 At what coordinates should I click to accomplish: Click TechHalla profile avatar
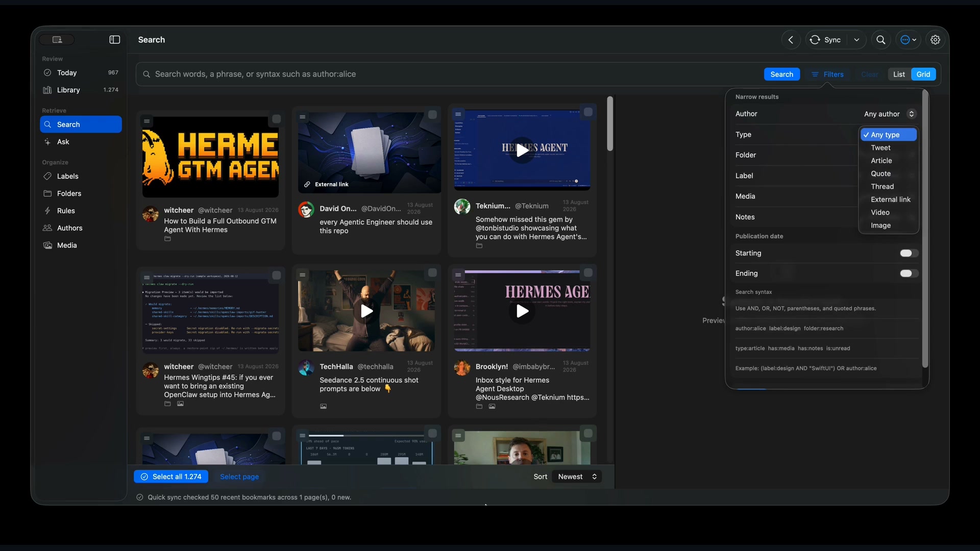click(306, 367)
